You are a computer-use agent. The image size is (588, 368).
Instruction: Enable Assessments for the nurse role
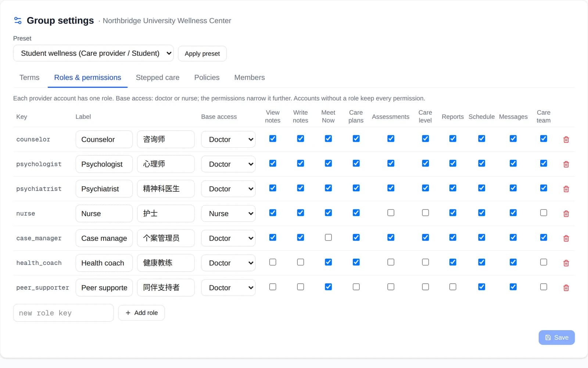[x=391, y=213]
